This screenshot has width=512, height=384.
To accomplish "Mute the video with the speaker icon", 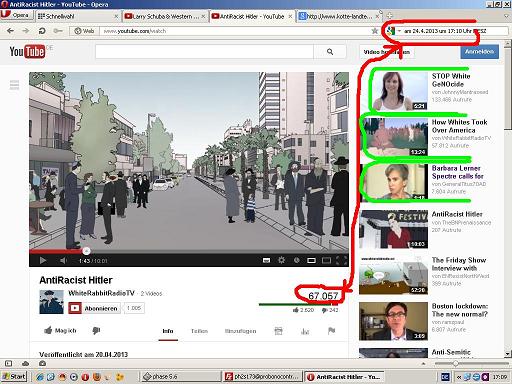I will pos(63,260).
